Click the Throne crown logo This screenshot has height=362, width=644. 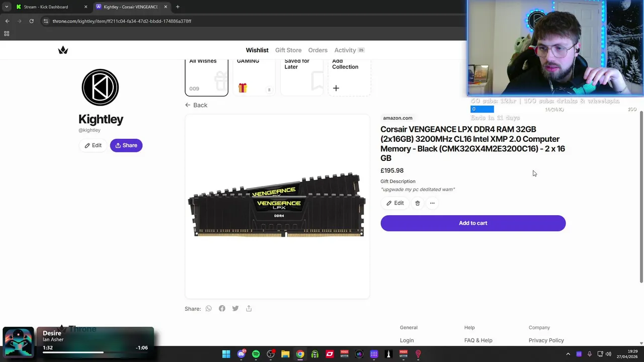[63, 50]
